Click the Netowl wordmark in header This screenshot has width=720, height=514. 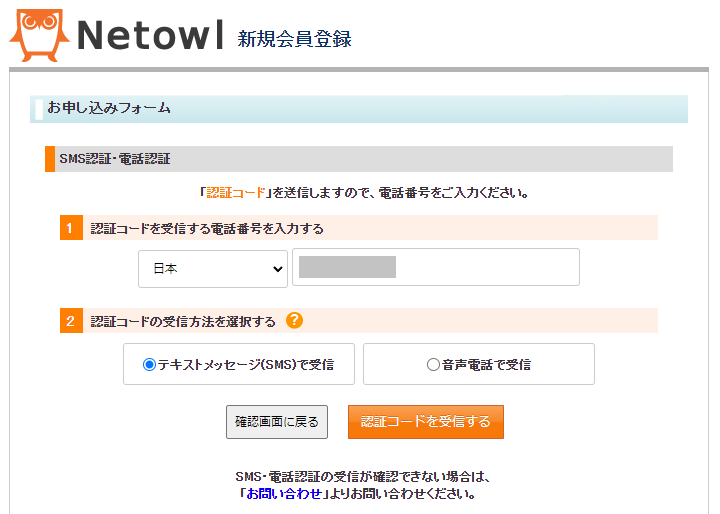tap(150, 35)
